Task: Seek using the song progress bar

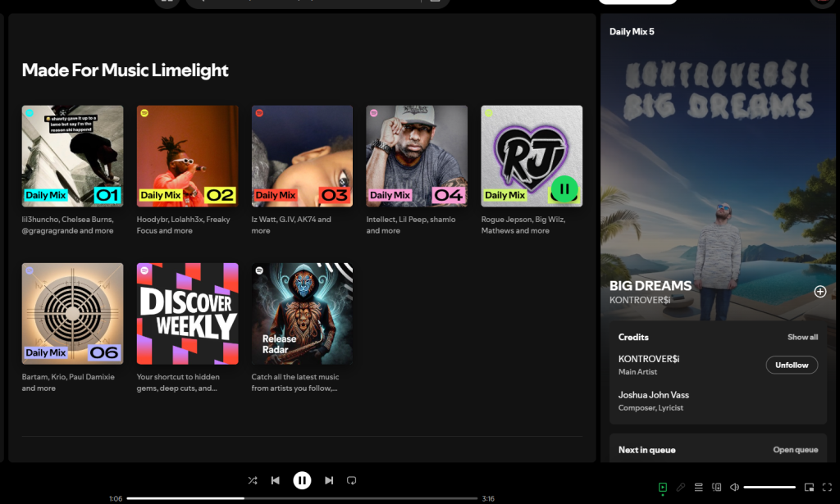Action: (x=302, y=498)
